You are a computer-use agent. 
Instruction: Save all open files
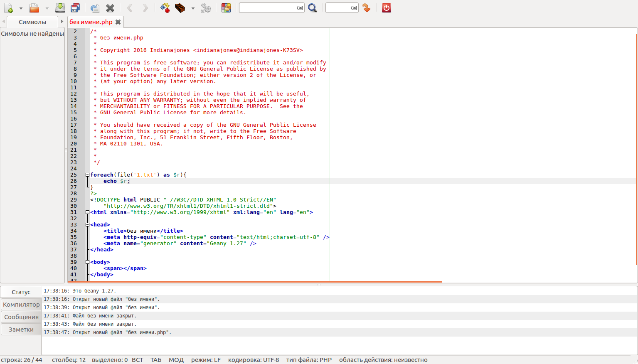[x=75, y=8]
